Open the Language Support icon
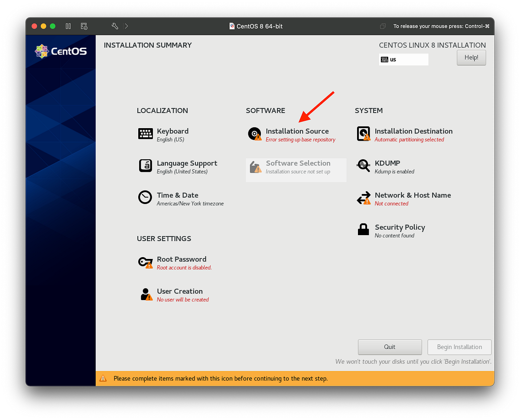Image resolution: width=520 pixels, height=420 pixels. pyautogui.click(x=145, y=165)
